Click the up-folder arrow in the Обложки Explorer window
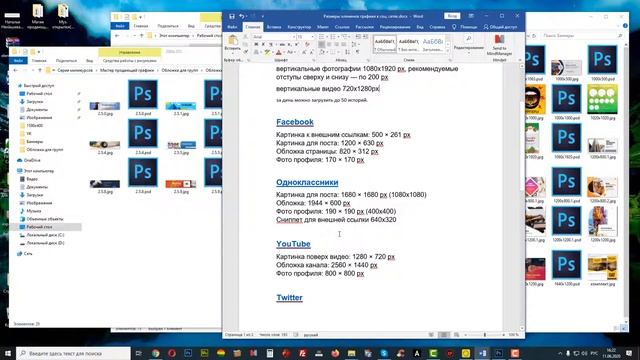The image size is (640, 360). click(40, 70)
